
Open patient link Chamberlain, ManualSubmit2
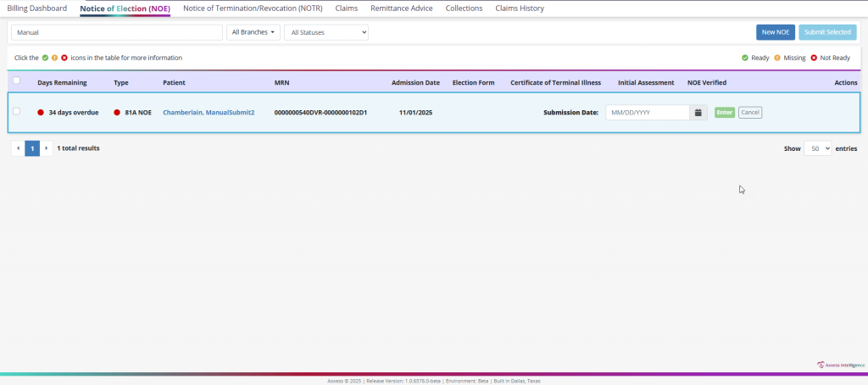tap(209, 112)
